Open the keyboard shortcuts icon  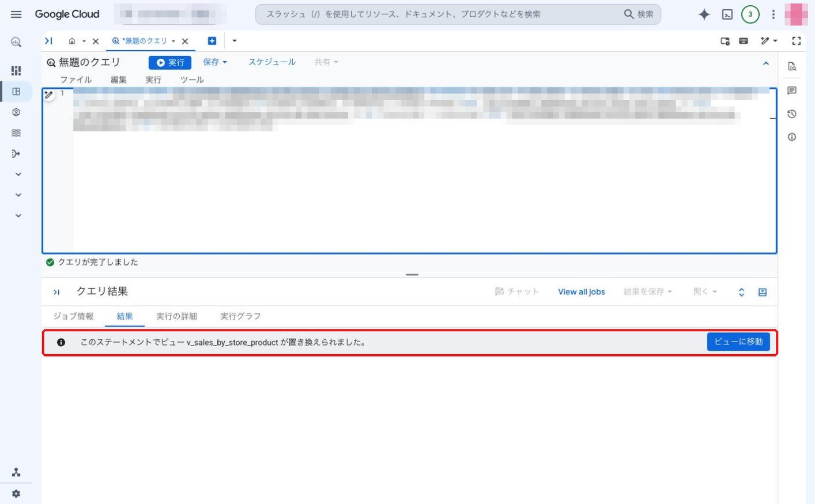[x=744, y=41]
